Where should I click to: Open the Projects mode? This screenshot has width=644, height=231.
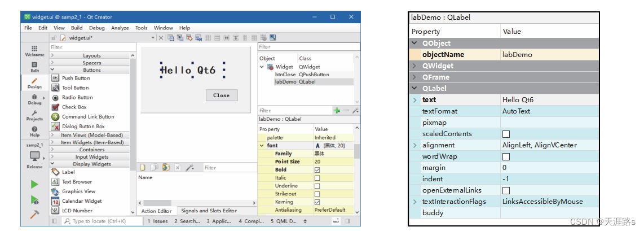tap(35, 115)
